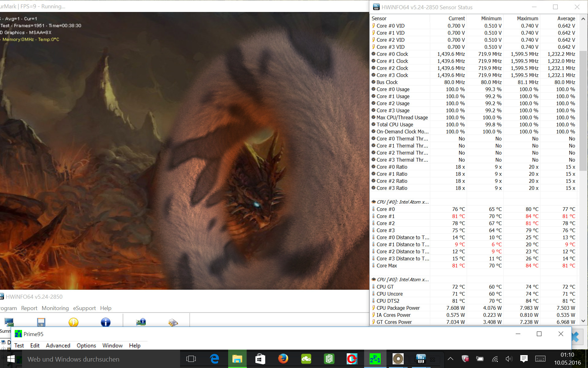The image size is (588, 368).
Task: Open the HWiNFO64 Report menu
Action: [29, 308]
